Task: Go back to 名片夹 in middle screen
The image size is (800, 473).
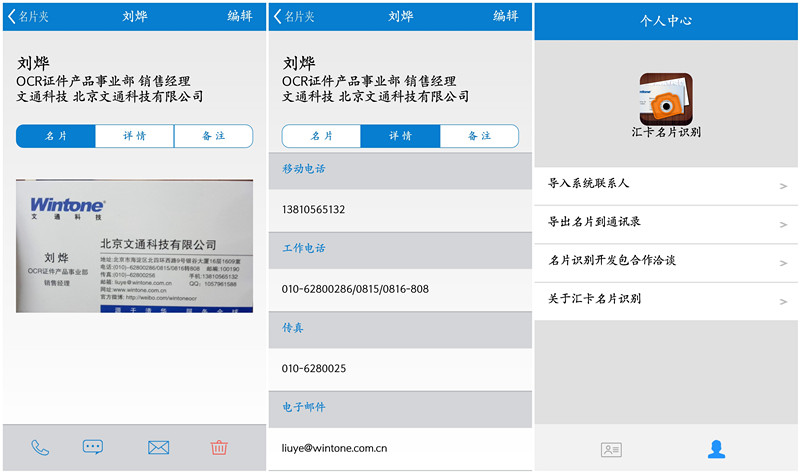Action: click(294, 16)
